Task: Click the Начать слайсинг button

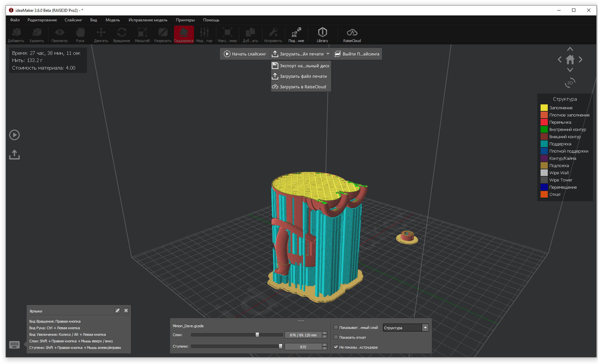Action: 245,54
